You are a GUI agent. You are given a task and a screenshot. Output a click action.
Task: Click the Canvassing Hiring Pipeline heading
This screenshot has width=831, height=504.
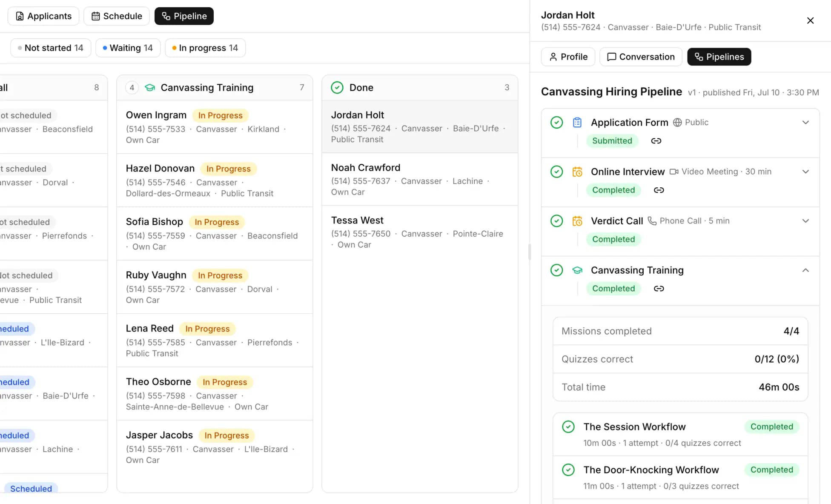point(611,92)
